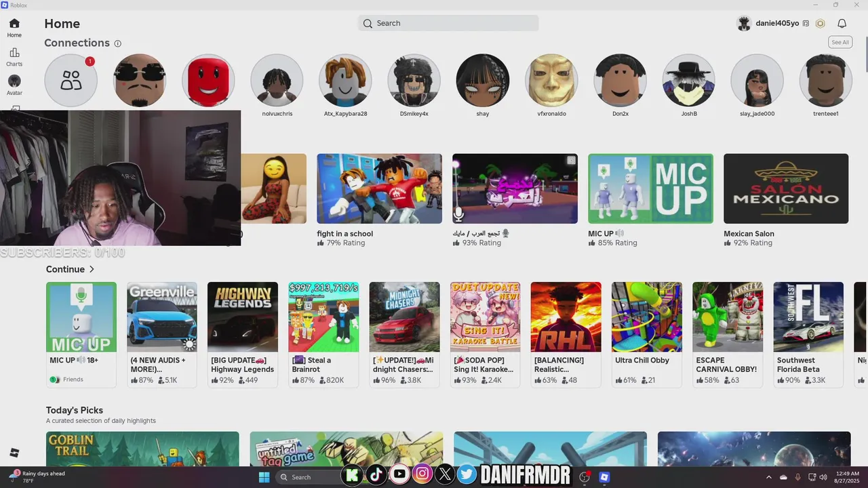
Task: Click the notifications bell icon
Action: pos(842,23)
